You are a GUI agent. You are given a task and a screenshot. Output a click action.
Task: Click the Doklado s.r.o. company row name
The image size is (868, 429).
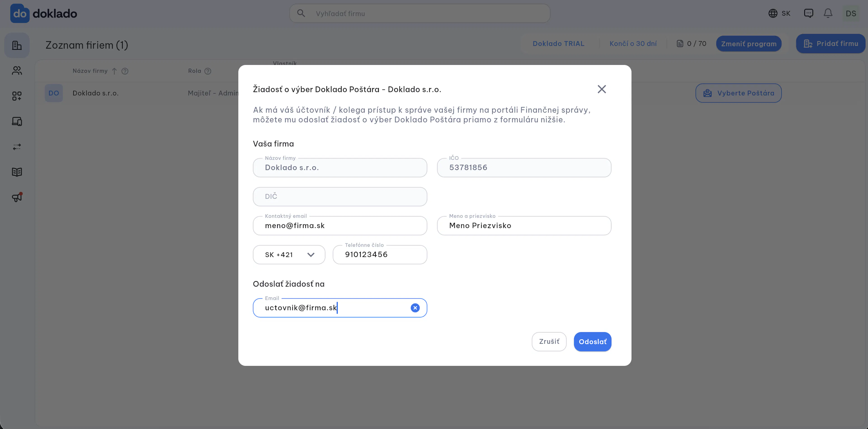(x=95, y=93)
